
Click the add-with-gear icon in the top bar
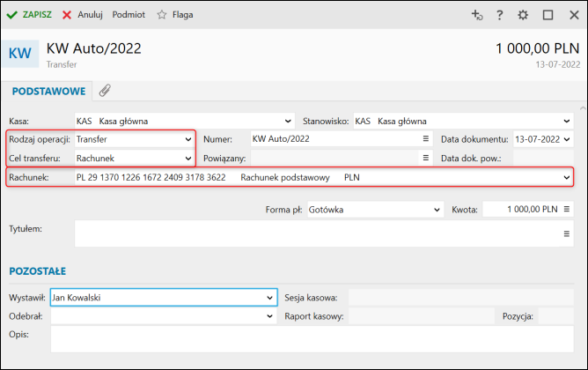tap(477, 15)
